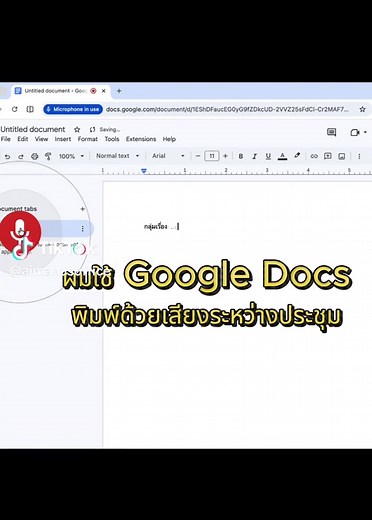The image size is (372, 520).
Task: Open the Help menu
Action: coord(169,139)
